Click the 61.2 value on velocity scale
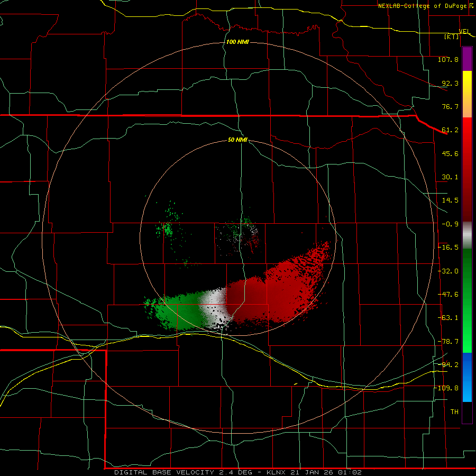The height and width of the screenshot is (476, 476). click(450, 130)
